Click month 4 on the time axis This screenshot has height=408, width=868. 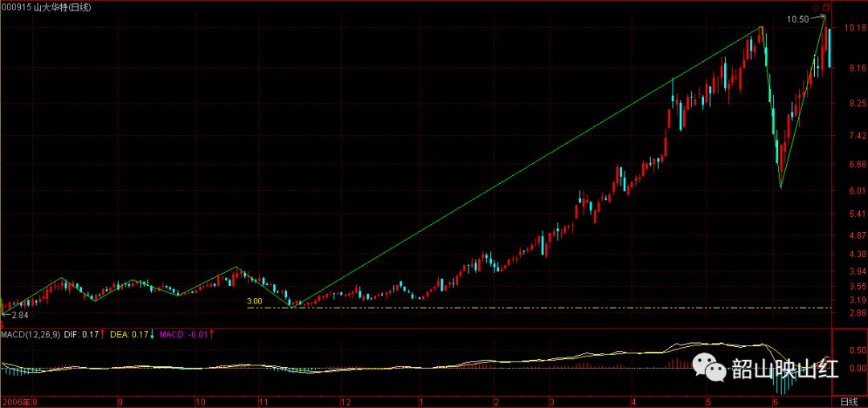click(x=634, y=402)
